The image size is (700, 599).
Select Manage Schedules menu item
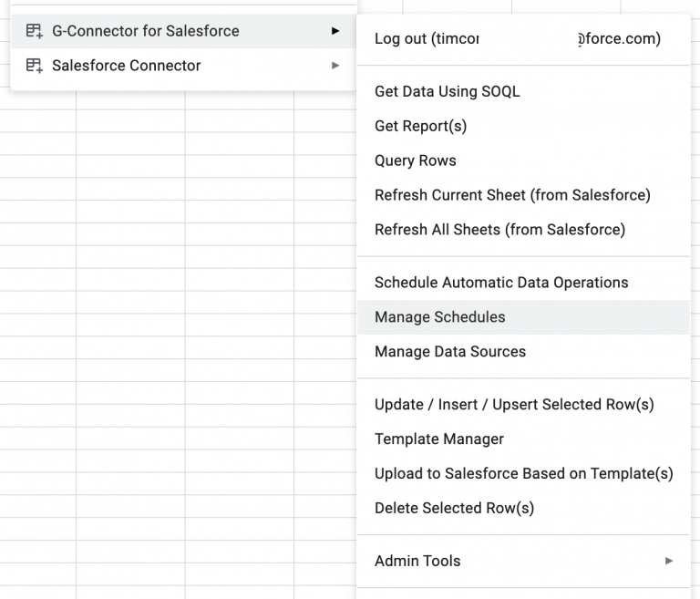point(439,317)
